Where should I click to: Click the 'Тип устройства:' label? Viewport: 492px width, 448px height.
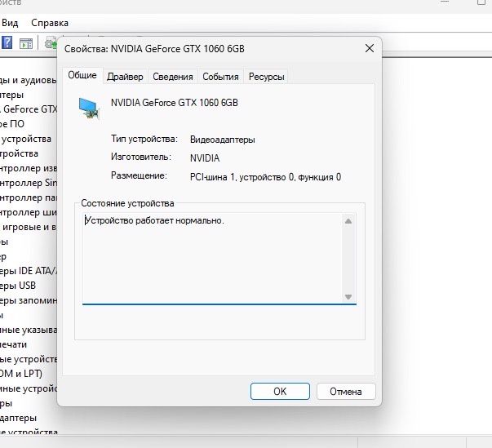coord(144,139)
